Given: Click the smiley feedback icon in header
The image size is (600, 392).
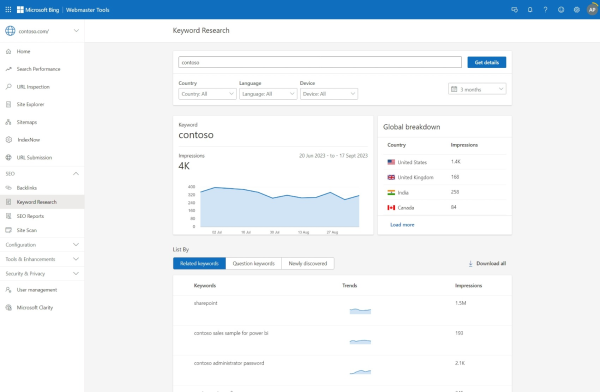Looking at the screenshot, I should (x=561, y=10).
